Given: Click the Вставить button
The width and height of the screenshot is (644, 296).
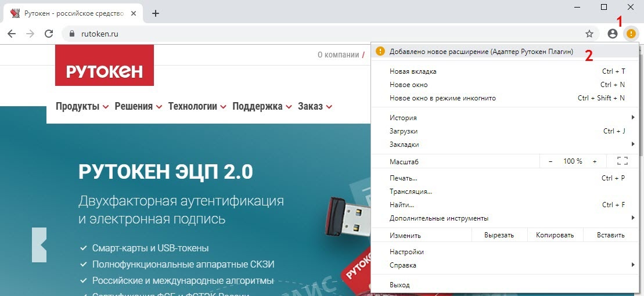Looking at the screenshot, I should click(611, 235).
